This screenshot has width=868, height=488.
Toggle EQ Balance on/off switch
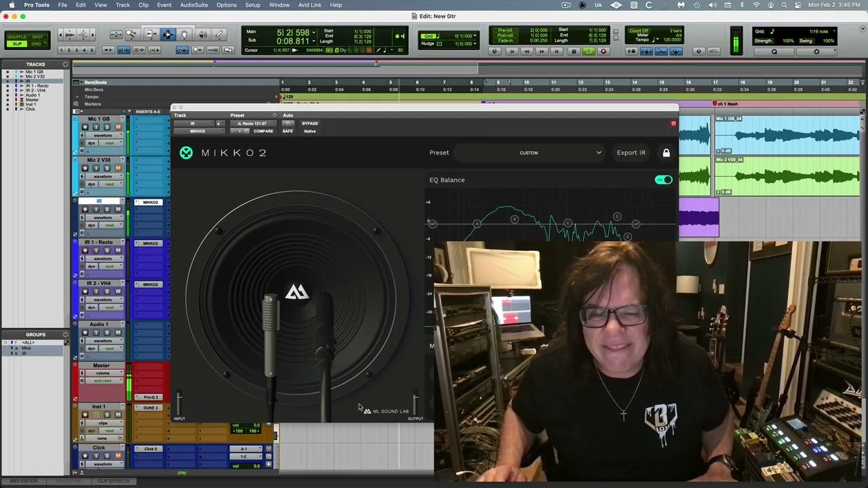663,180
